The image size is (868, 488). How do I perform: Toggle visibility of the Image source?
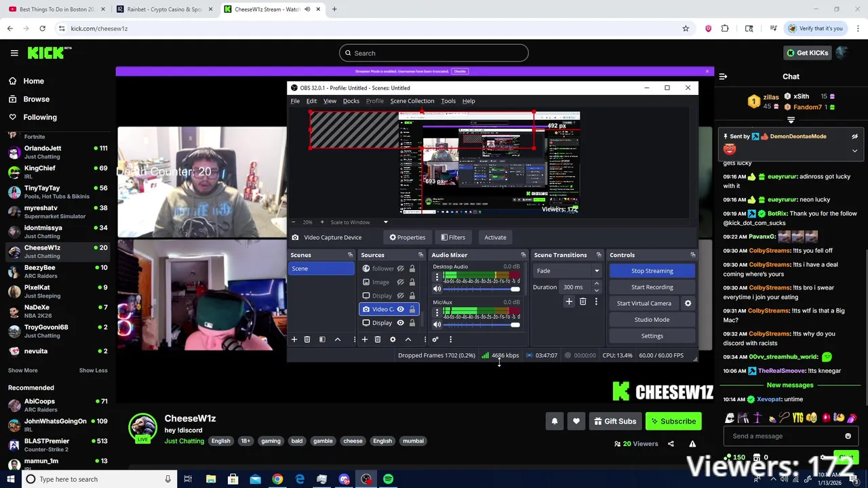click(x=401, y=282)
